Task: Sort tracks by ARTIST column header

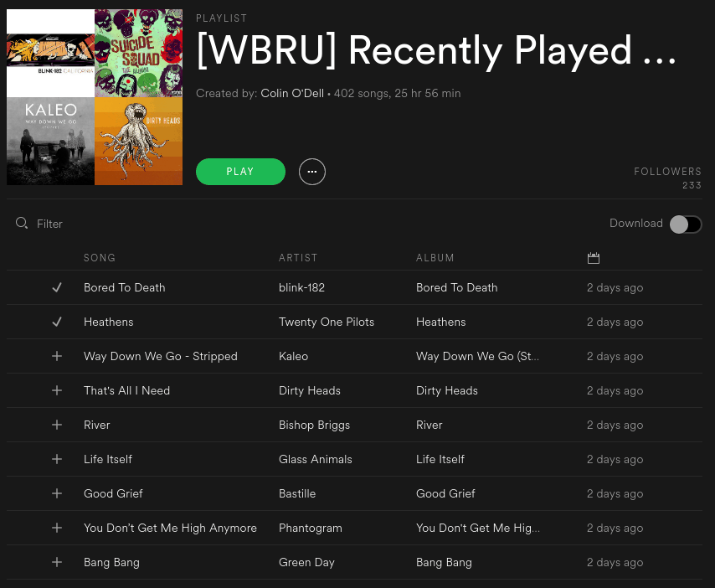Action: [x=298, y=258]
